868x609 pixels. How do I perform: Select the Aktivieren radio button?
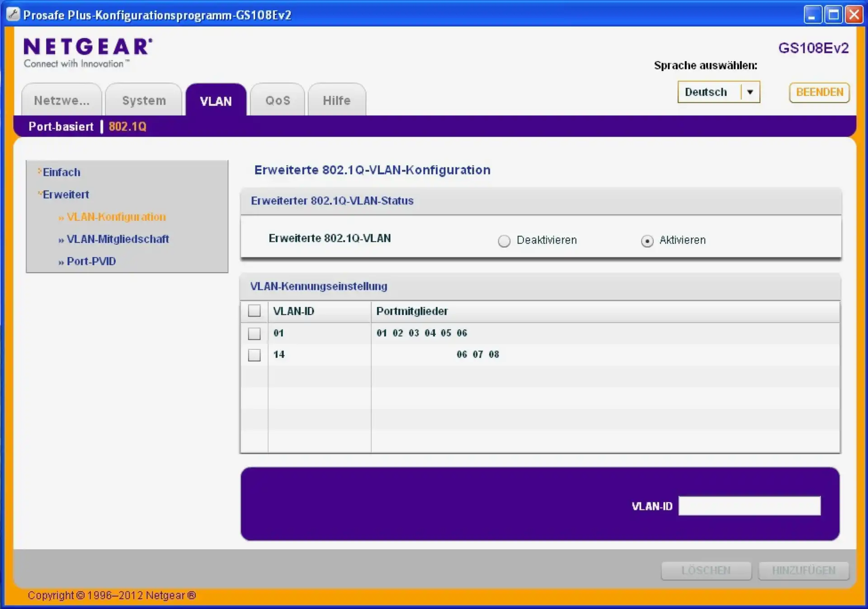(x=647, y=241)
